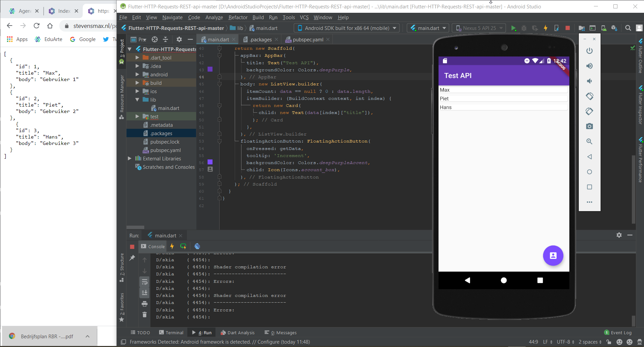
Task: Pin the Run tab with the pin icon
Action: click(132, 258)
